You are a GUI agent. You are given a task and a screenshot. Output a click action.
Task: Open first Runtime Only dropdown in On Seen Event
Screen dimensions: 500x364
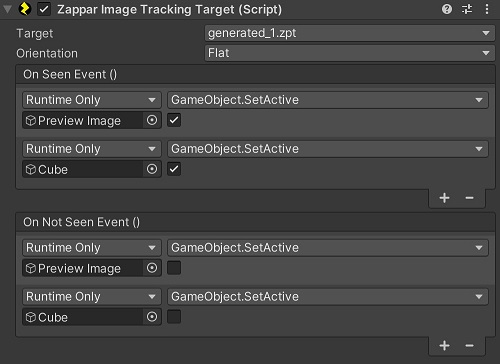click(92, 100)
